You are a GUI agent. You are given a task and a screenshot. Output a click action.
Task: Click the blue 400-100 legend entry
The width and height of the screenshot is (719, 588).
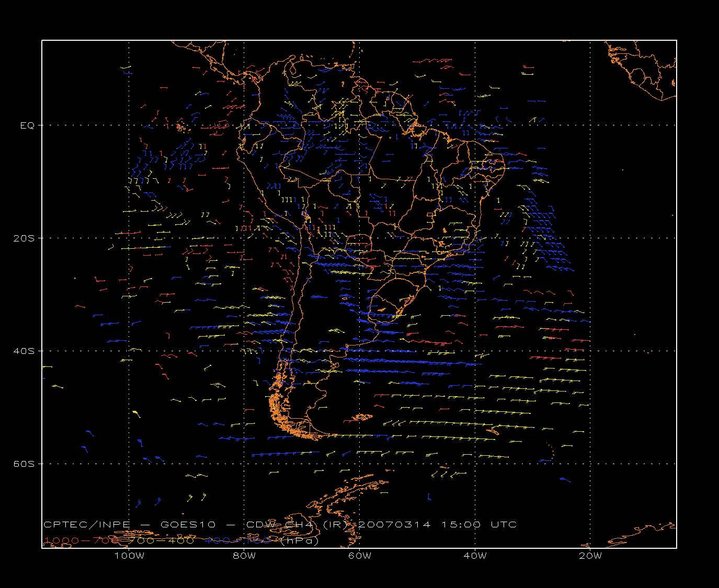(237, 540)
